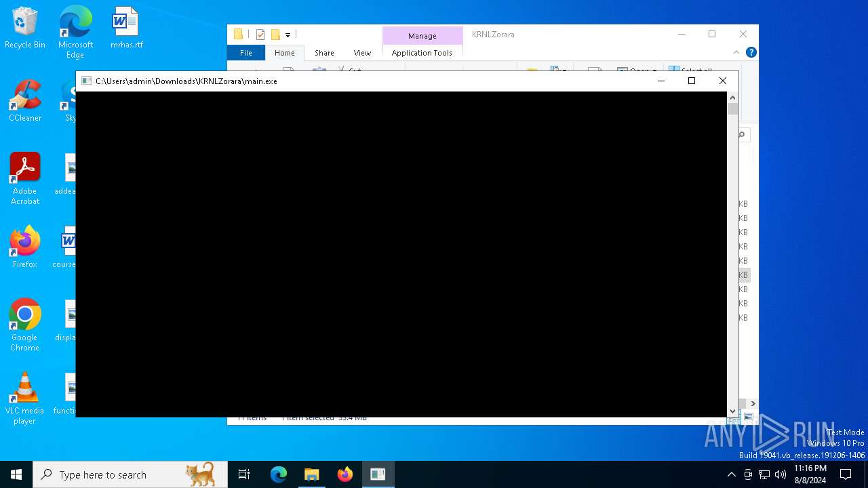This screenshot has width=868, height=488.
Task: Open File Explorer from the taskbar
Action: point(312,474)
